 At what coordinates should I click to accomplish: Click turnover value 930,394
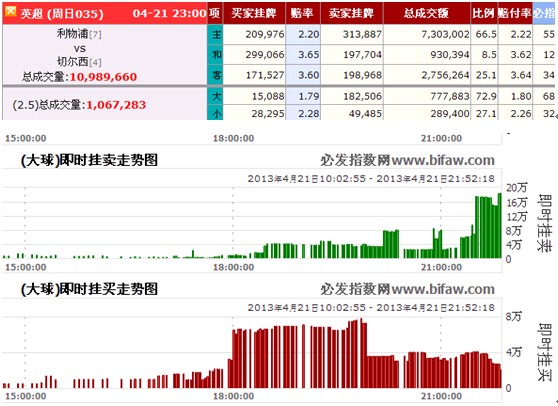[x=450, y=55]
